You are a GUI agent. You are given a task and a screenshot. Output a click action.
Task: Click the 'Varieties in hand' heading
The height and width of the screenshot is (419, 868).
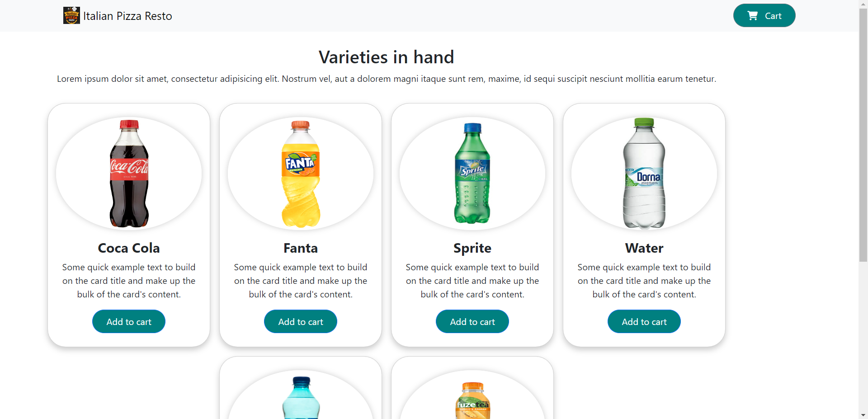click(x=386, y=56)
